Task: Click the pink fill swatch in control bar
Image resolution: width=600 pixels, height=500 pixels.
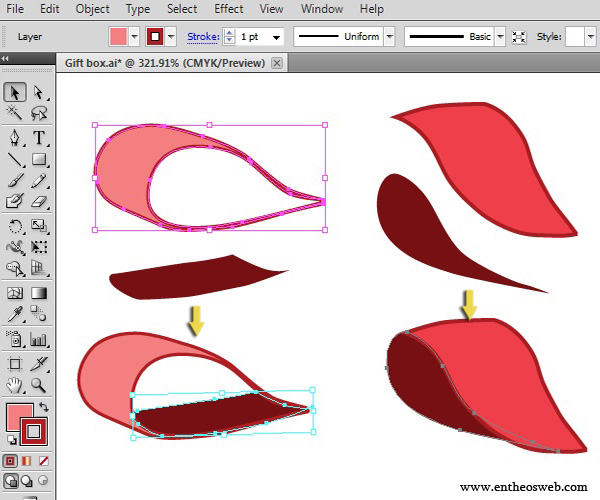Action: click(x=118, y=37)
